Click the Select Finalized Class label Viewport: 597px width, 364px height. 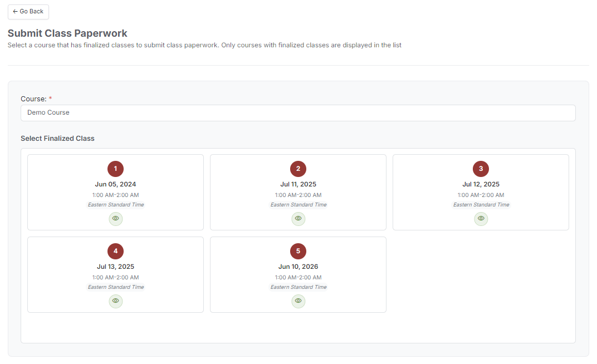tap(57, 139)
